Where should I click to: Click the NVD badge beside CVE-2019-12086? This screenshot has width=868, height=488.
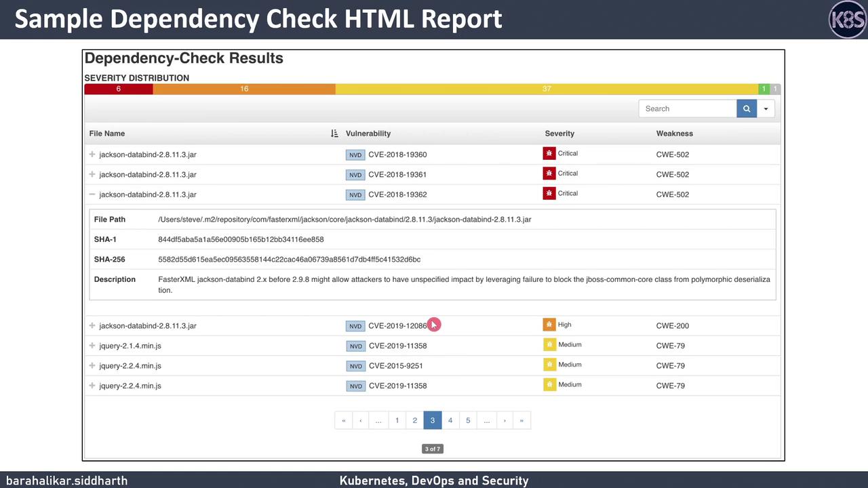355,326
